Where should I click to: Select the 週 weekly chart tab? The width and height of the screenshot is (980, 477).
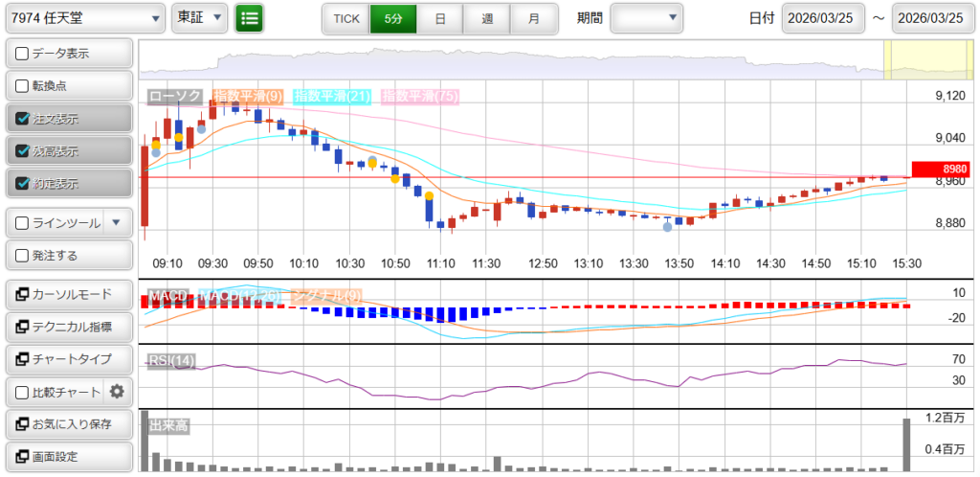(x=487, y=18)
